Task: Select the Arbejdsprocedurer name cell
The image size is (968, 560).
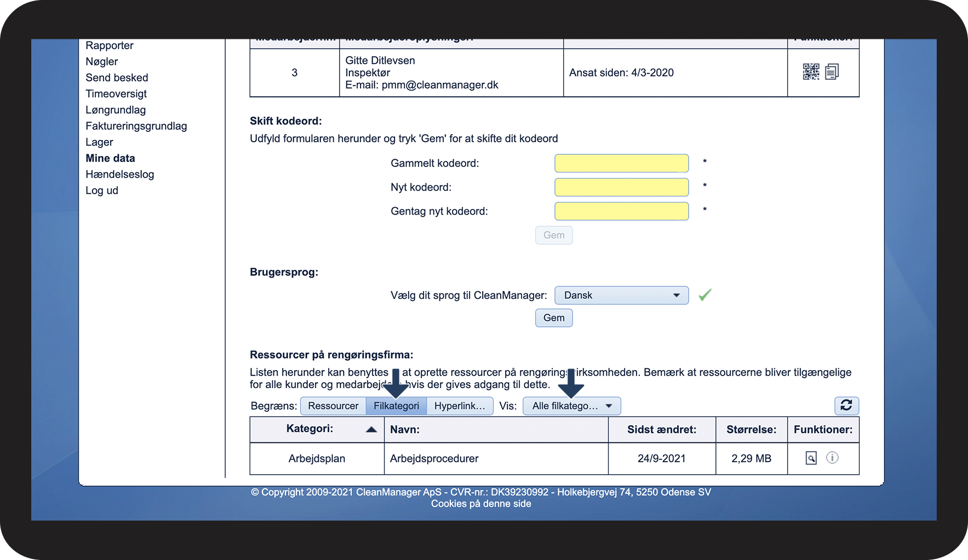Action: click(x=496, y=459)
